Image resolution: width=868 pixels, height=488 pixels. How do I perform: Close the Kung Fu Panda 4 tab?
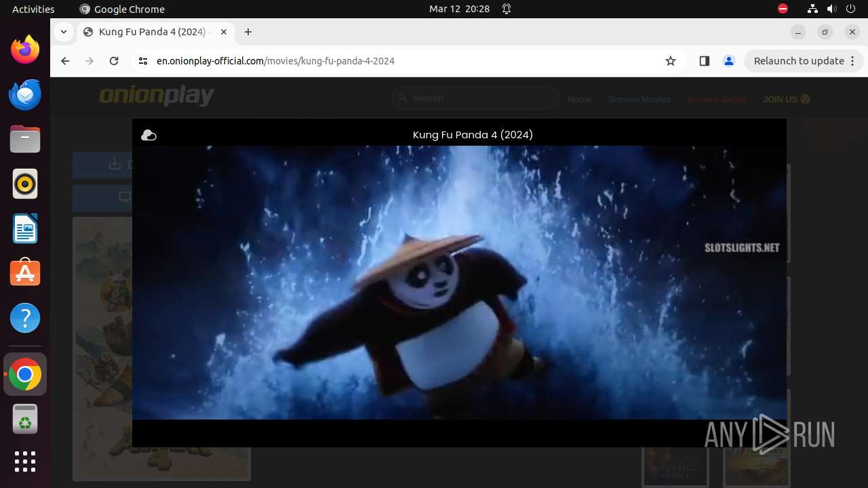(x=224, y=32)
